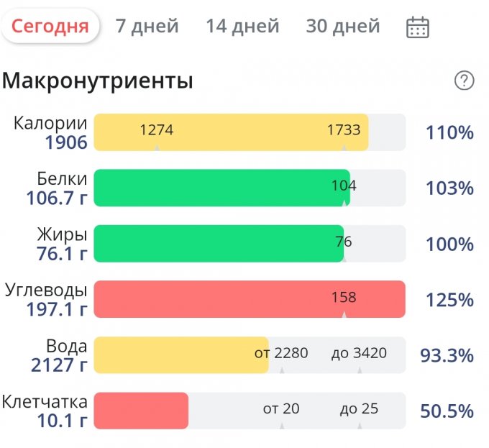Click the Вода yellow progress bar

[180, 355]
